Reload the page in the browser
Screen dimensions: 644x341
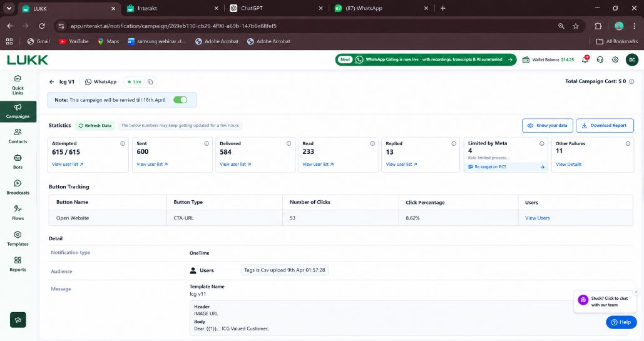pos(42,26)
